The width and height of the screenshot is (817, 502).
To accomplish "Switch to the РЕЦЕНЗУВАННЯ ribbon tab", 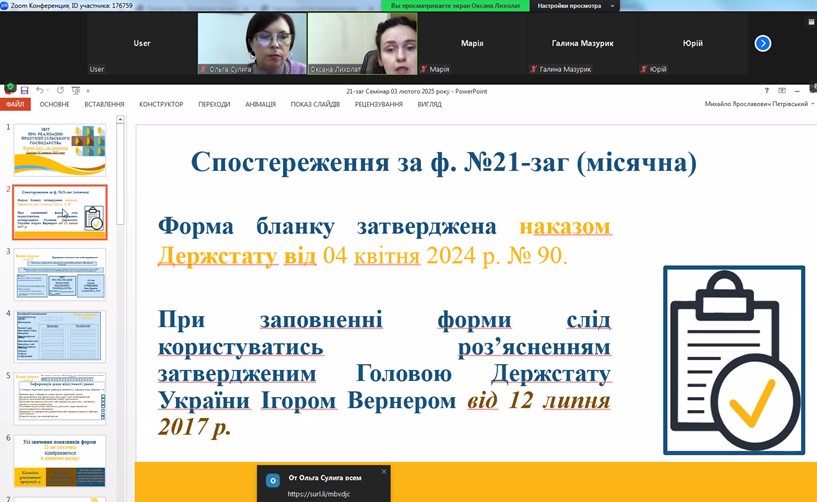I will (x=379, y=104).
